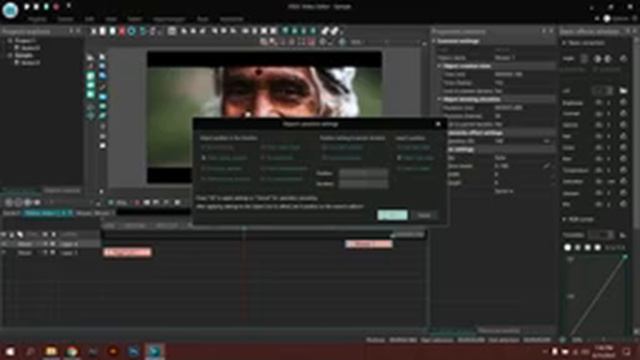
Task: Open the Windows notification center
Action: (x=627, y=351)
